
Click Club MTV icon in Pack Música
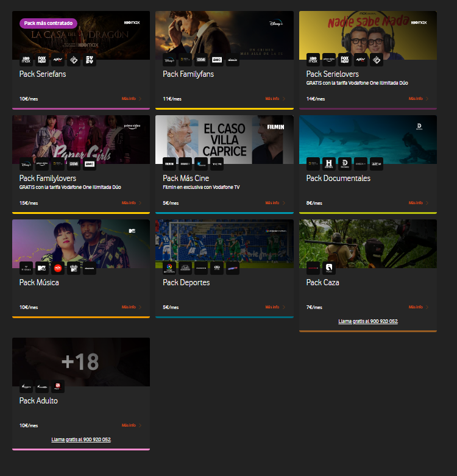(x=74, y=268)
